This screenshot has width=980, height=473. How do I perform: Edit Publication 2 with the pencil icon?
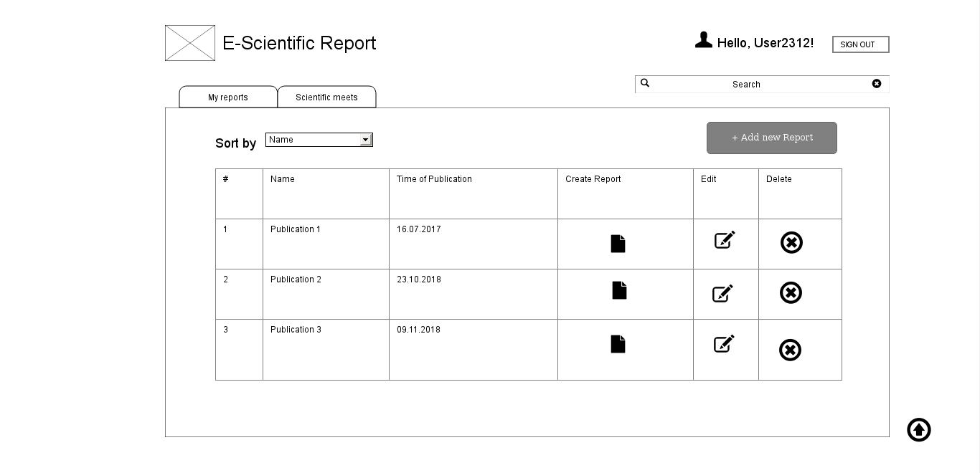point(722,293)
